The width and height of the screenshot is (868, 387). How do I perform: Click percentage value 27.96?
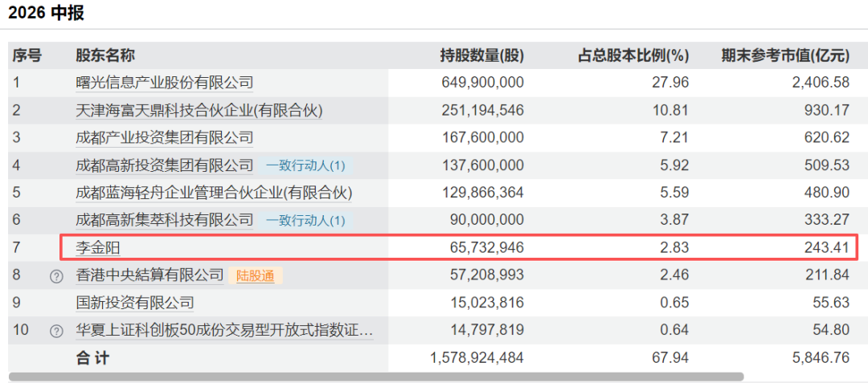point(670,83)
